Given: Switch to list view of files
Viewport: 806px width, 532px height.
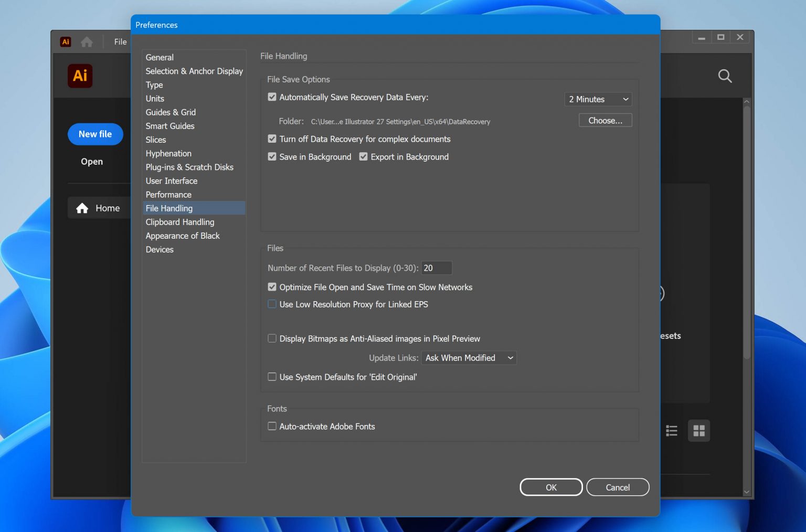Looking at the screenshot, I should [671, 430].
